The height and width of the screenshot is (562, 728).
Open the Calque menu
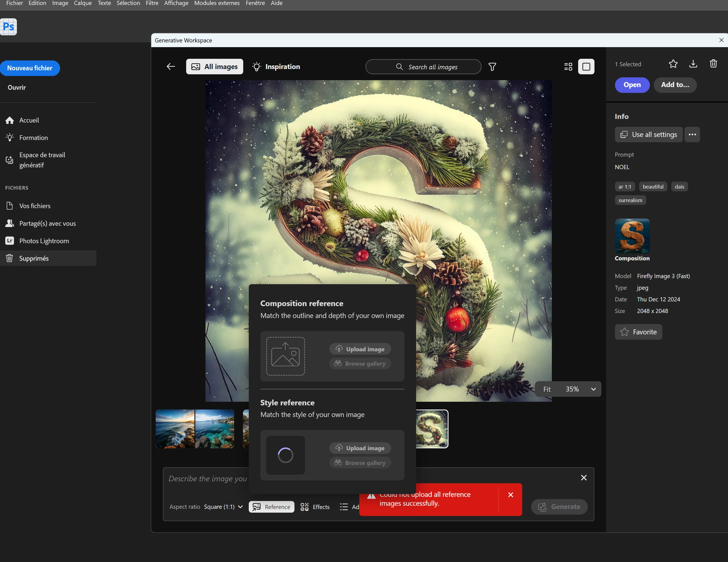pos(83,3)
